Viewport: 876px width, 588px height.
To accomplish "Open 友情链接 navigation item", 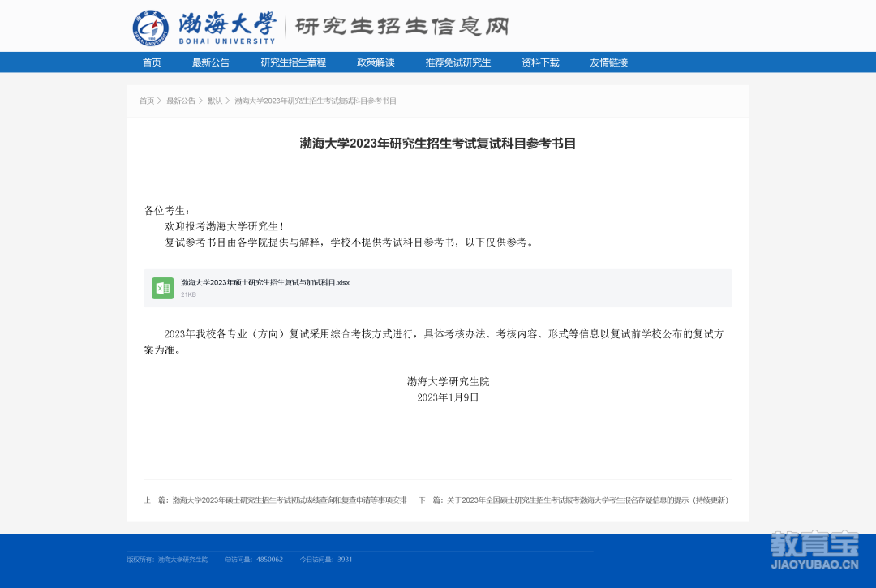I will [609, 62].
